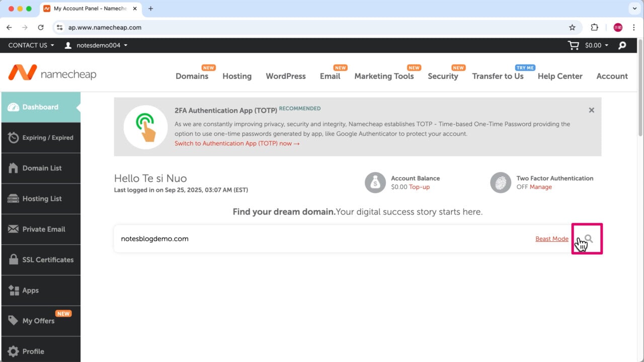Viewport: 644px width, 362px height.
Task: Click Switch to Authentication App (TOTP) now
Action: click(x=237, y=143)
